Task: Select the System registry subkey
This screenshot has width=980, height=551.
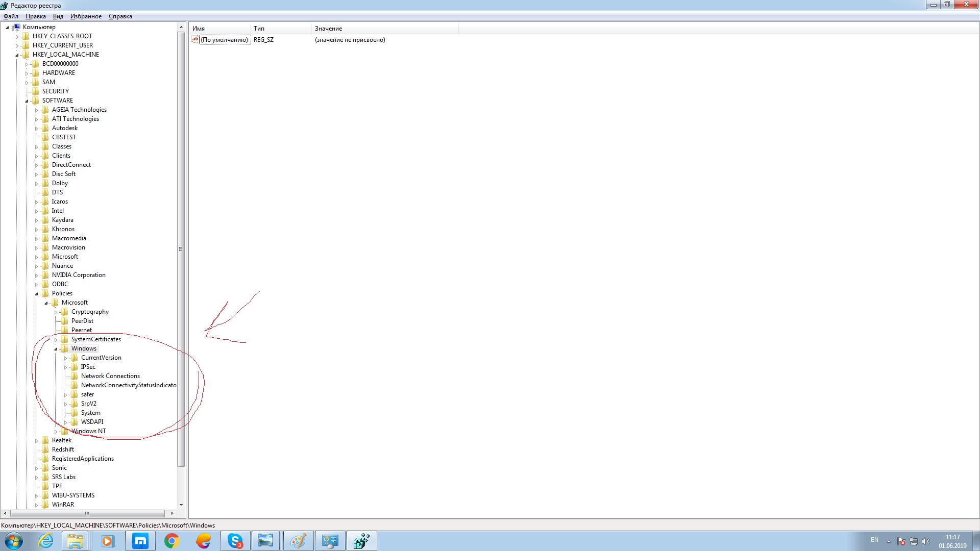Action: coord(90,412)
